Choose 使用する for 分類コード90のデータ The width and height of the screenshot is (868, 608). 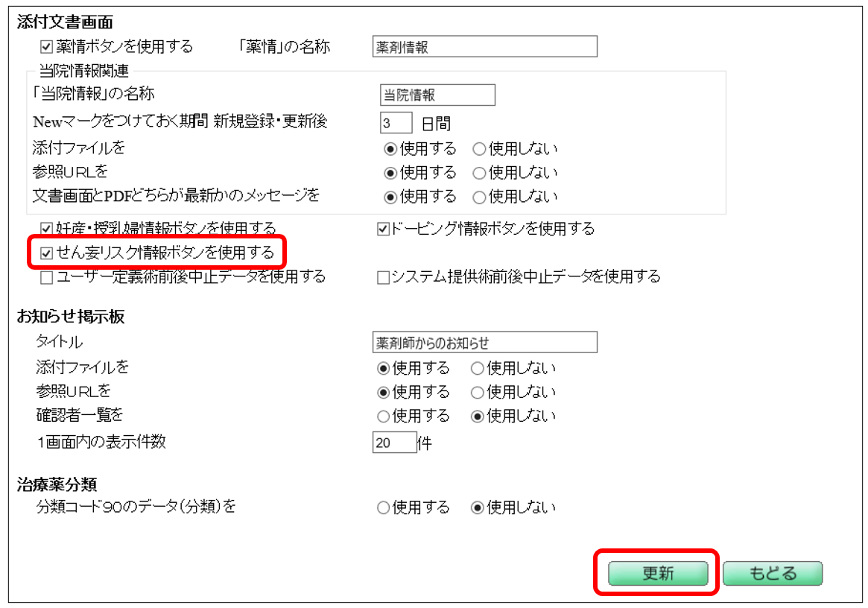[x=384, y=508]
